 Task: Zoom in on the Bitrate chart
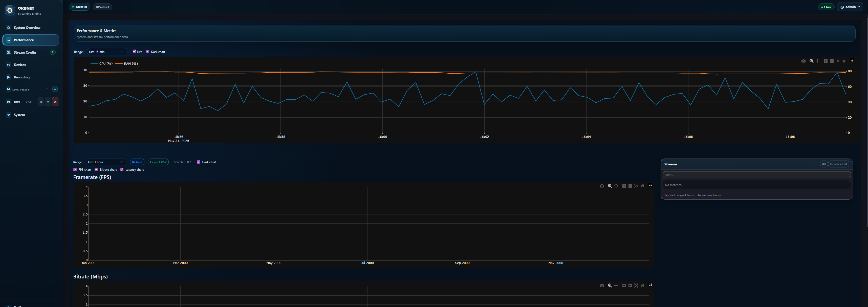pyautogui.click(x=624, y=286)
